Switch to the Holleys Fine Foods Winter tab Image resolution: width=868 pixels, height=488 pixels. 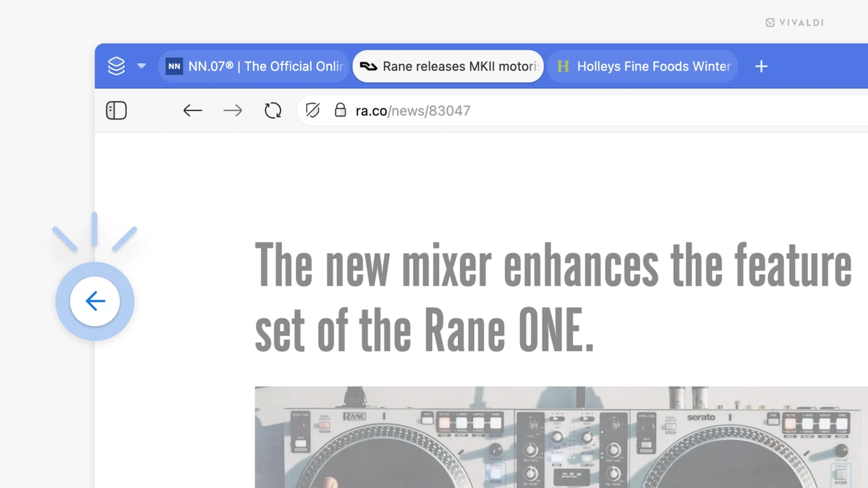point(644,66)
